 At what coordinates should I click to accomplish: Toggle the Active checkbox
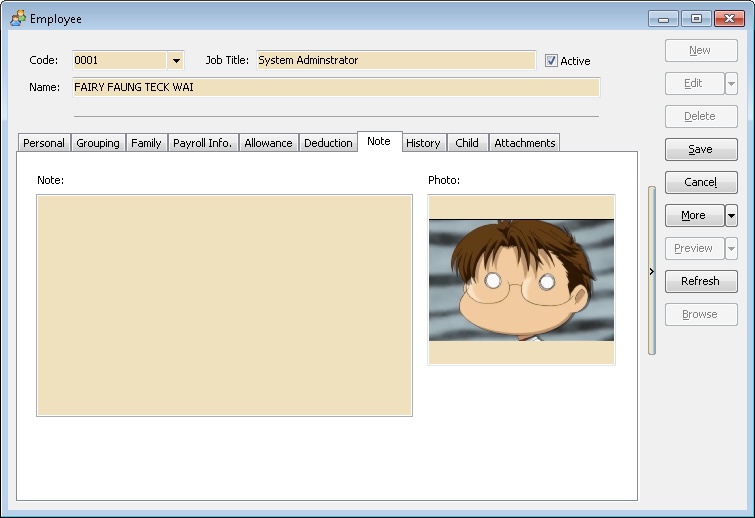tap(551, 61)
